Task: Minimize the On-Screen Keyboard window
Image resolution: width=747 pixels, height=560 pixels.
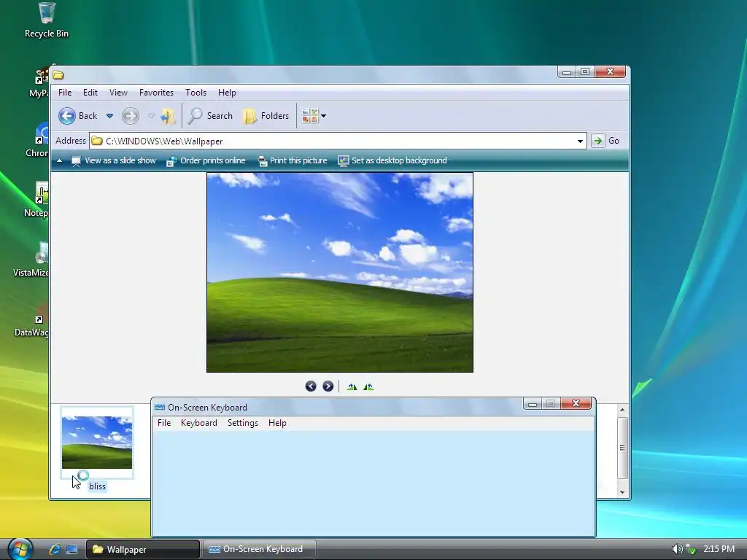Action: coord(532,404)
